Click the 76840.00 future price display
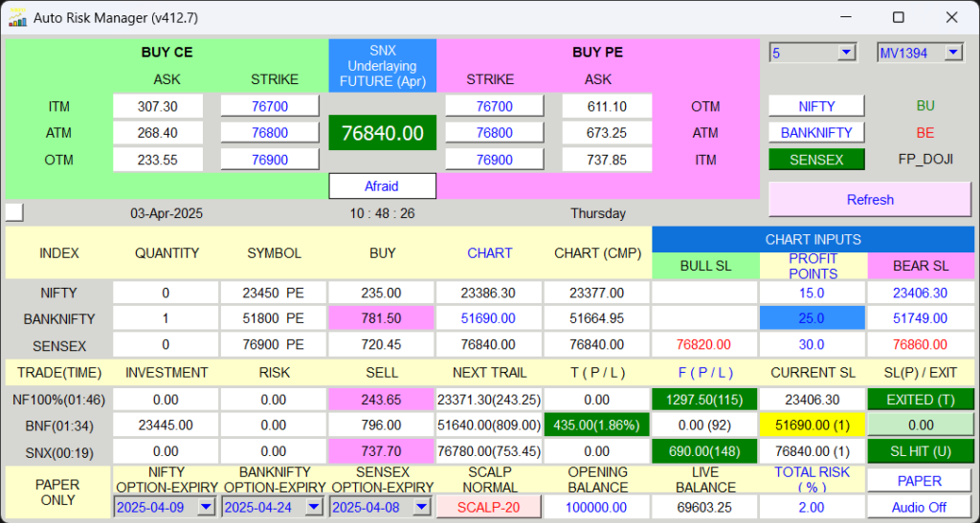The height and width of the screenshot is (523, 980). [x=383, y=133]
